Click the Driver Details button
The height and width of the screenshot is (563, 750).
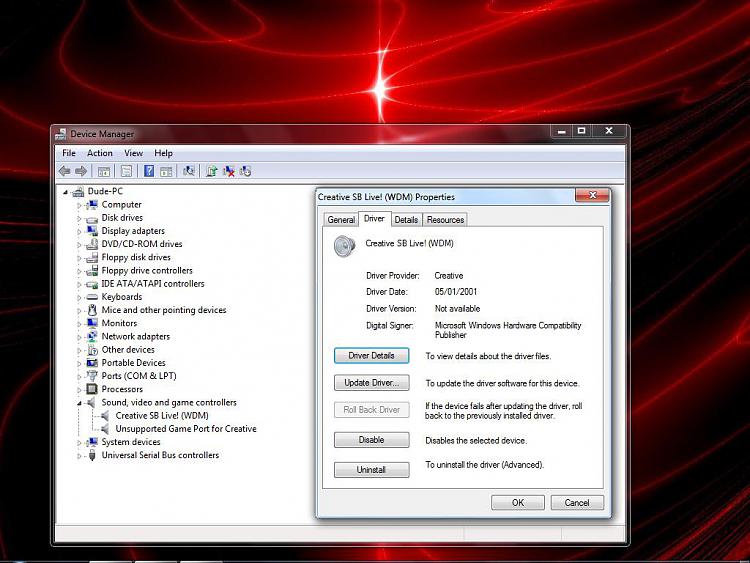point(372,355)
